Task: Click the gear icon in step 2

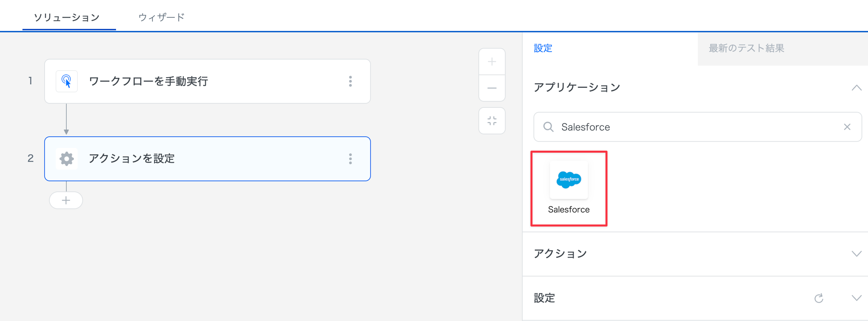Action: tap(67, 159)
